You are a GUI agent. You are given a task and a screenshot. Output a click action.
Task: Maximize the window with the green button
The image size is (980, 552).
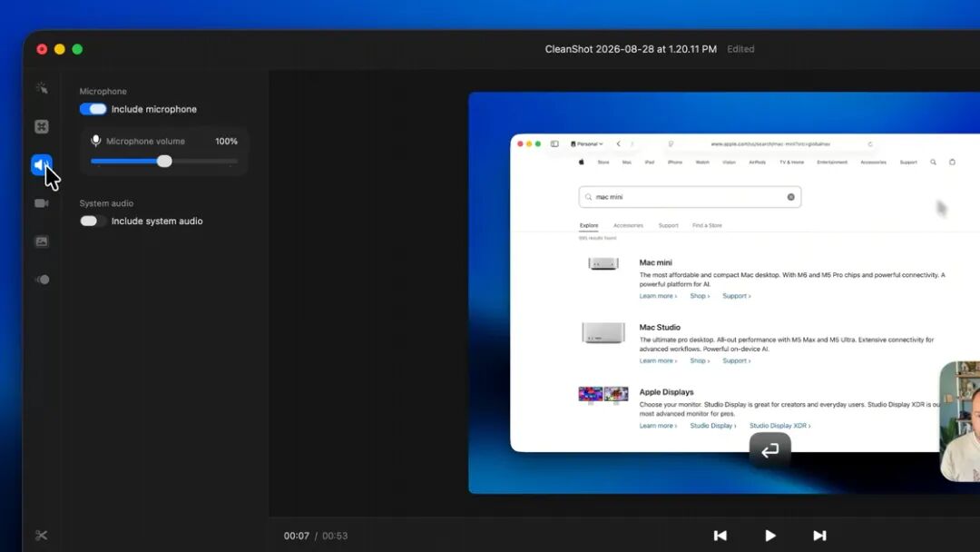click(x=77, y=49)
